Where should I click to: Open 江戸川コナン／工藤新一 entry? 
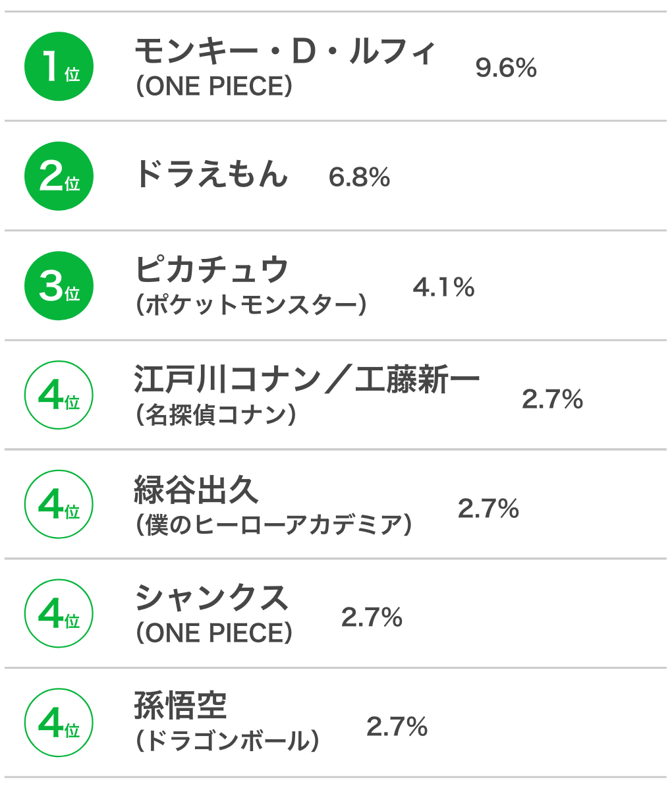(307, 380)
